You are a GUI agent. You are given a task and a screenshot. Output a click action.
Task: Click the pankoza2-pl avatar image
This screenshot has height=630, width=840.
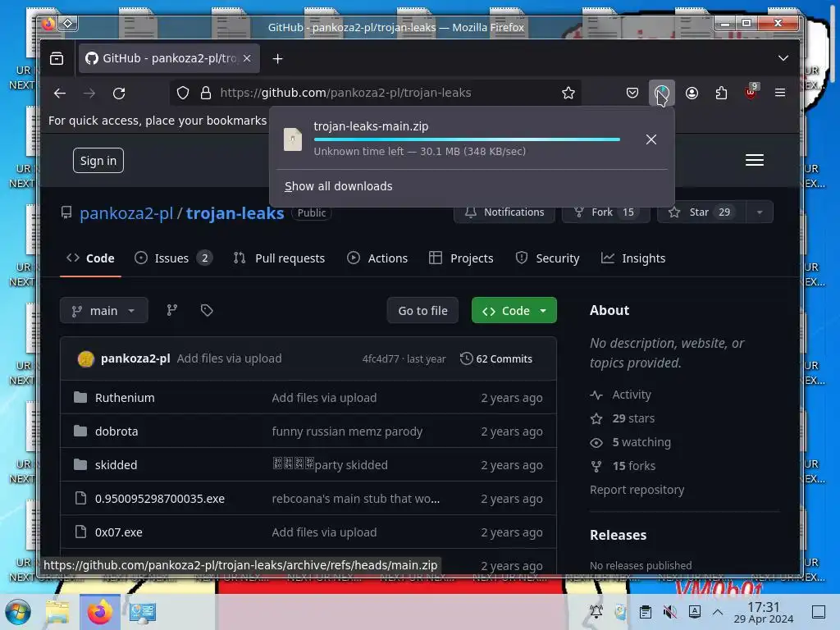[85, 359]
